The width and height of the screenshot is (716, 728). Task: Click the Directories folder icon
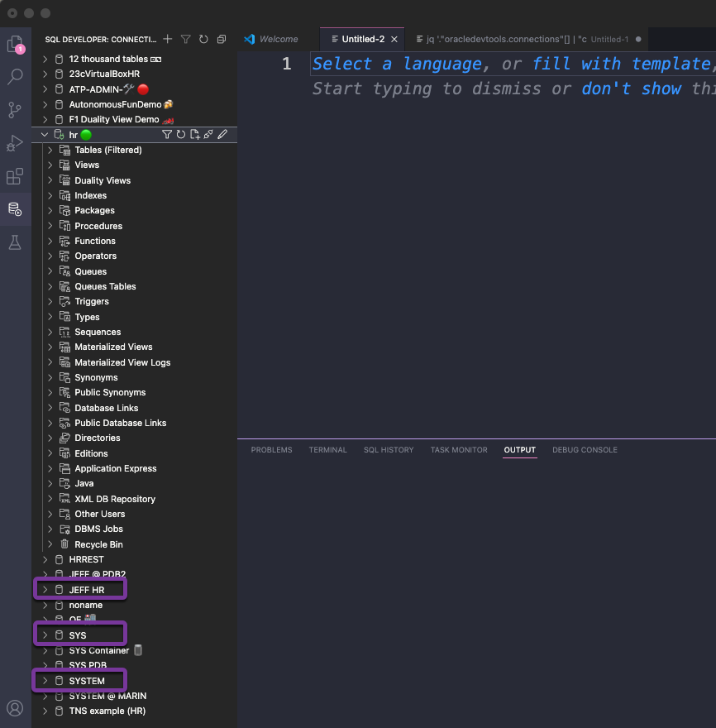click(65, 438)
